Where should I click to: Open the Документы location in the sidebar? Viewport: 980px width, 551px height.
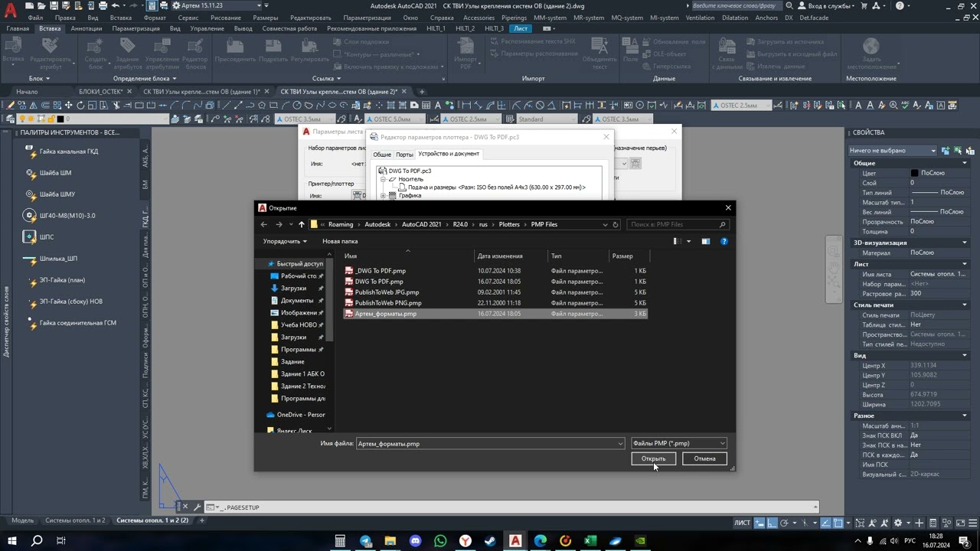click(297, 300)
